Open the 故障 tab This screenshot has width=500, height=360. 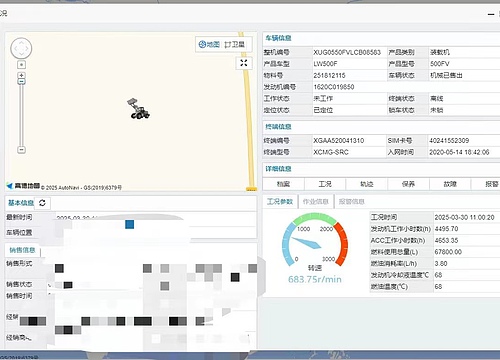pos(450,184)
